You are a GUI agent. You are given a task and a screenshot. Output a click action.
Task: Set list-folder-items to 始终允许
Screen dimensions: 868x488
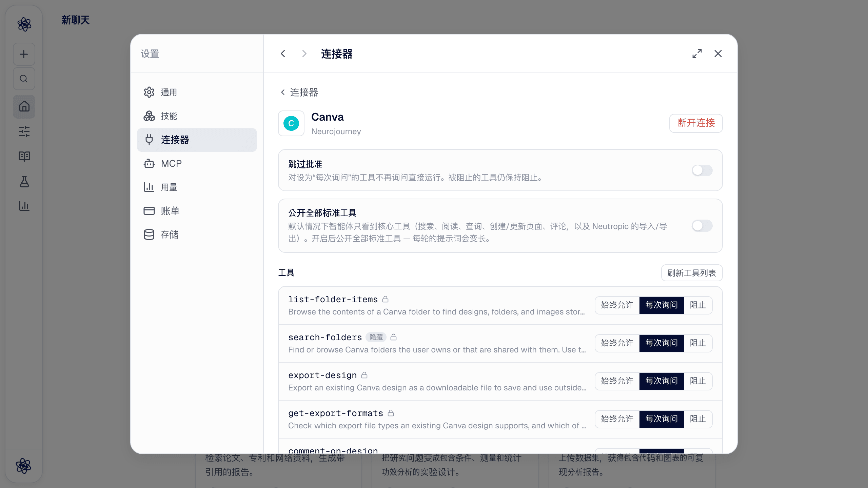[x=617, y=305]
